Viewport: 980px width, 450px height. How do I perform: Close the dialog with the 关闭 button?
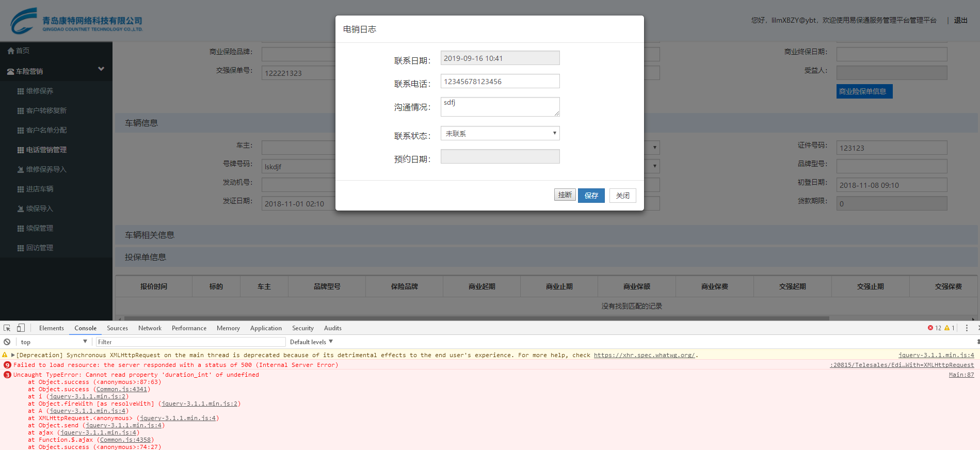[x=623, y=196]
